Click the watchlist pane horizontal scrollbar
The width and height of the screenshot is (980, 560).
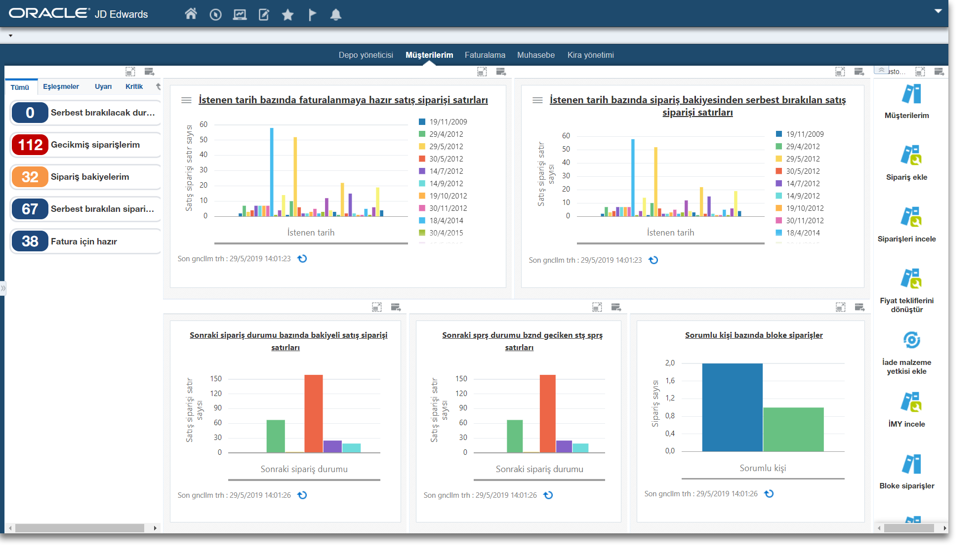tap(79, 528)
